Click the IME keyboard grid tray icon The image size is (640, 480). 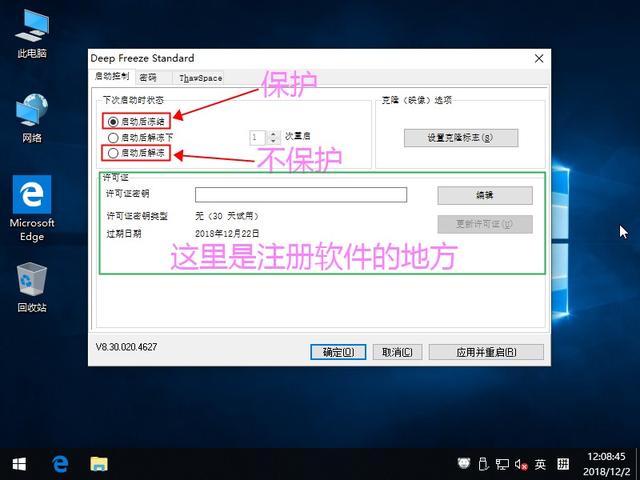[x=563, y=464]
